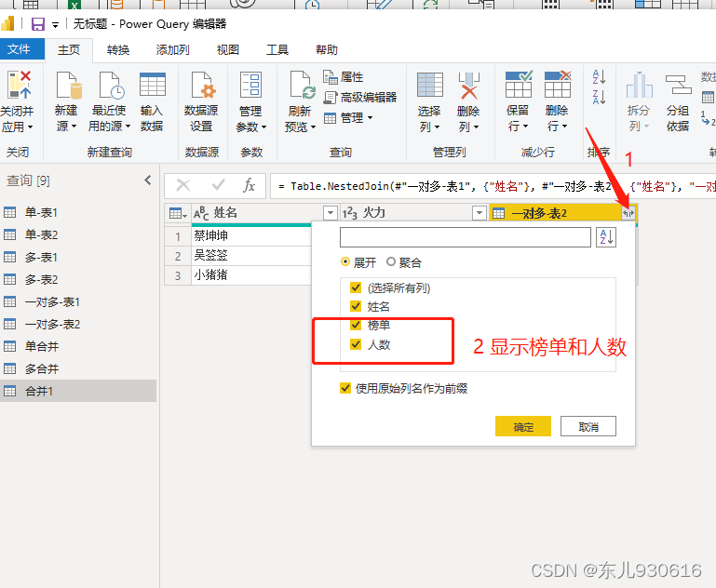
Task: Click the Manage (管理) query button
Action: tap(348, 118)
